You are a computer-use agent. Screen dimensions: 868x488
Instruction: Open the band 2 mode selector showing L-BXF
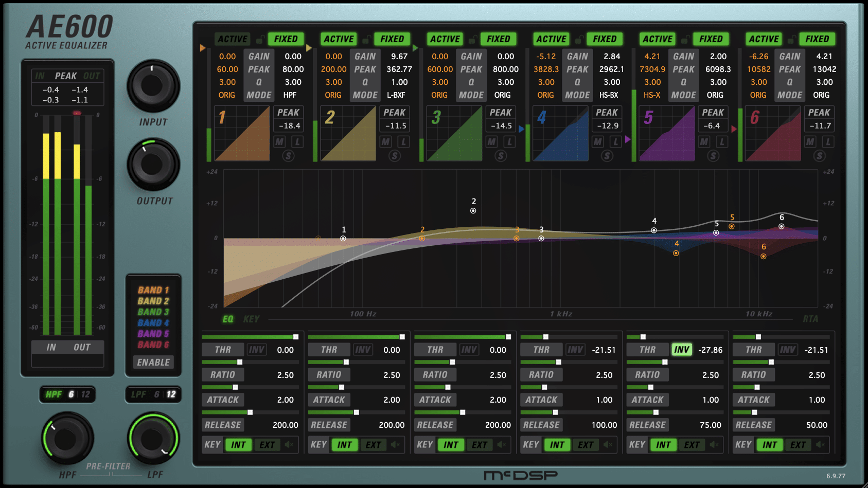tap(396, 95)
